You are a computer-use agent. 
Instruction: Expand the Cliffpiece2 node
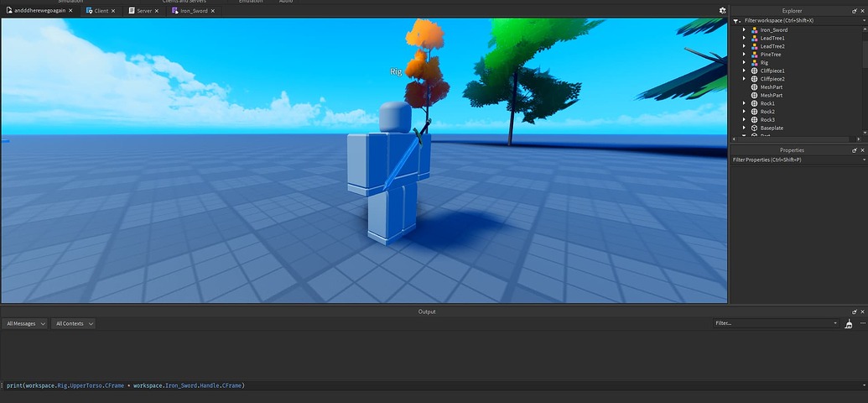(x=745, y=79)
